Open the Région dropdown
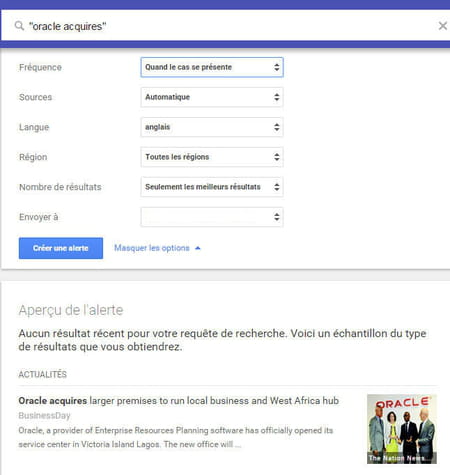Screen dimensions: 450x475 212,157
